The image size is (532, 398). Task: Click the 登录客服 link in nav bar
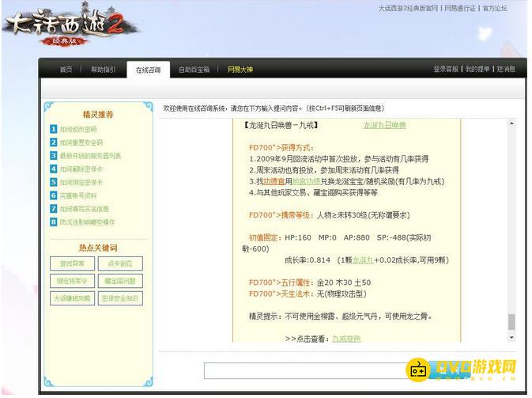point(446,69)
